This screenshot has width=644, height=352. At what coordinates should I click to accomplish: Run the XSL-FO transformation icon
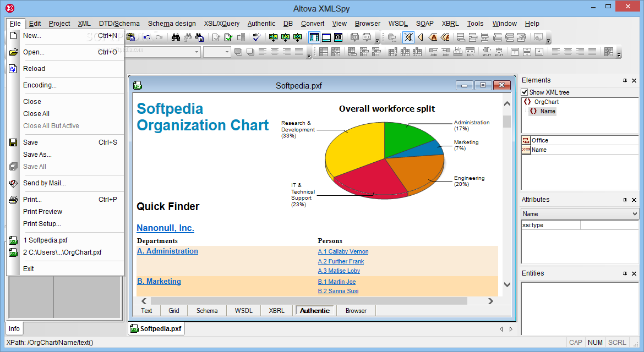tap(286, 37)
